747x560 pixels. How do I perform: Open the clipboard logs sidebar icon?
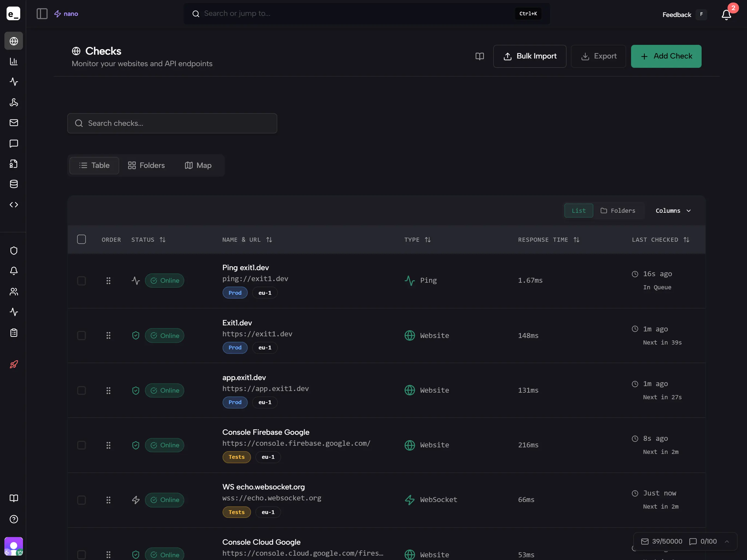(13, 333)
